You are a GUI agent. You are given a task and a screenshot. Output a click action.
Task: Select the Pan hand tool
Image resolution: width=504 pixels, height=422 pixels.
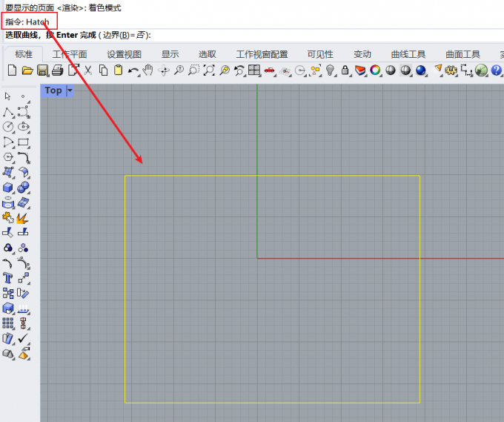[147, 70]
